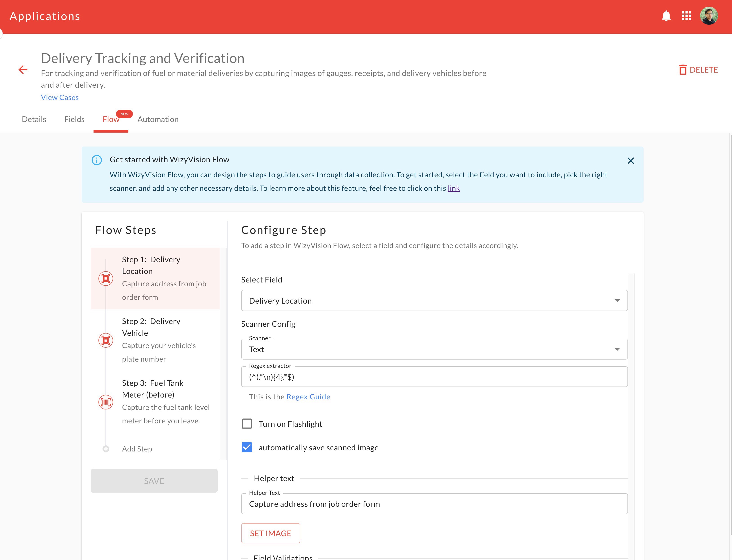Click the notifications bell icon
The width and height of the screenshot is (732, 560).
(x=666, y=16)
